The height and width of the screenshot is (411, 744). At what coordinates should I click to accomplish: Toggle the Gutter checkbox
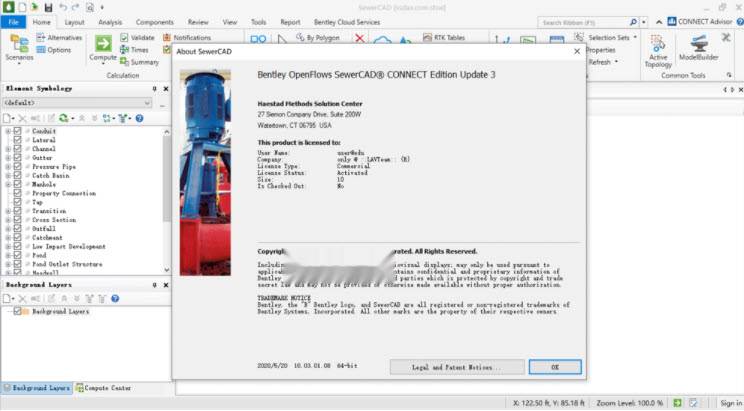click(x=18, y=158)
